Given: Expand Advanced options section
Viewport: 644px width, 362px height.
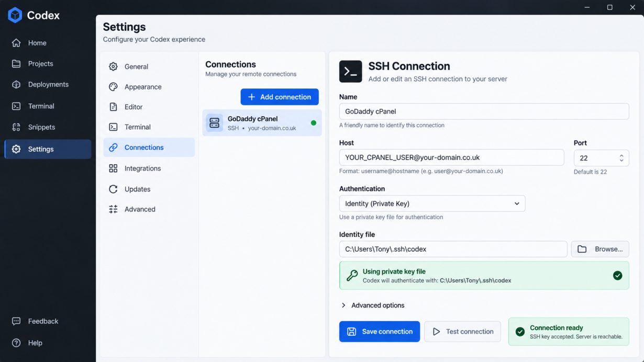Looking at the screenshot, I should point(373,306).
